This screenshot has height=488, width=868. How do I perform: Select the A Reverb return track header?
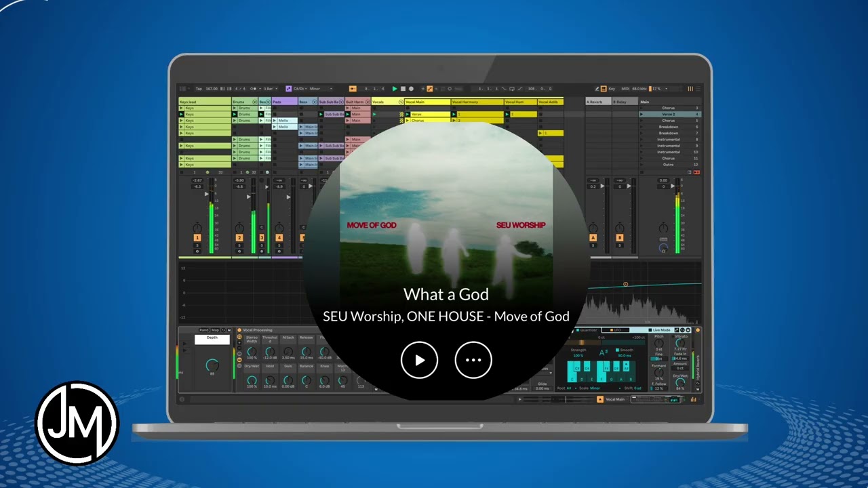click(x=599, y=102)
